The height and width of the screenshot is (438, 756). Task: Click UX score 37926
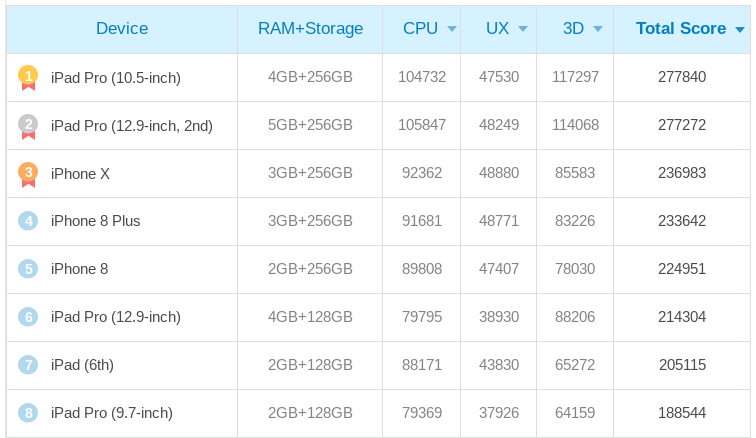499,413
